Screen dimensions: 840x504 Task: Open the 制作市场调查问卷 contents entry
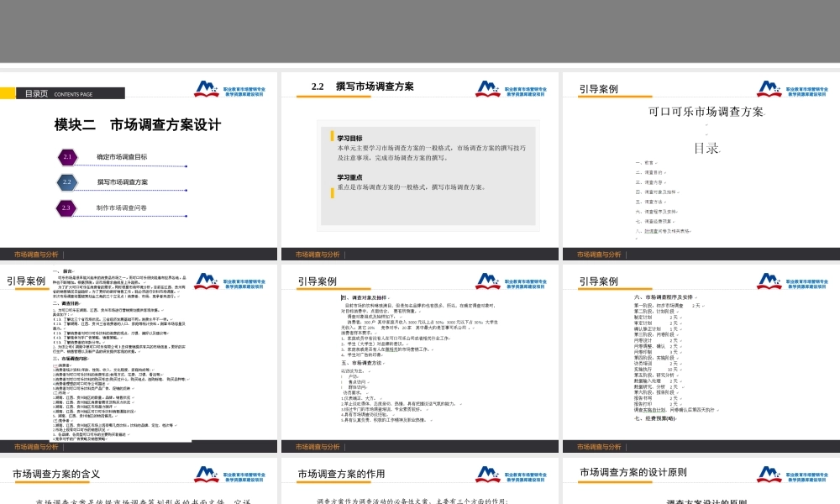point(122,207)
